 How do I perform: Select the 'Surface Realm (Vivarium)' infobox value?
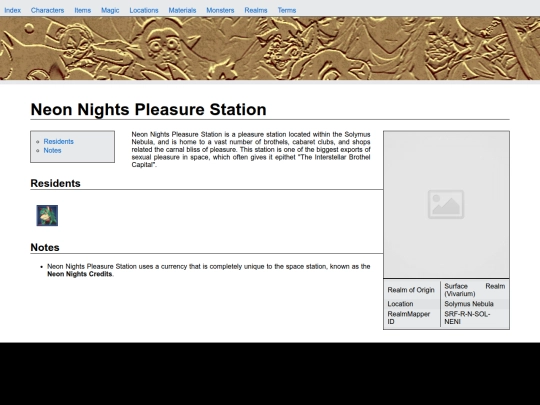coord(475,290)
